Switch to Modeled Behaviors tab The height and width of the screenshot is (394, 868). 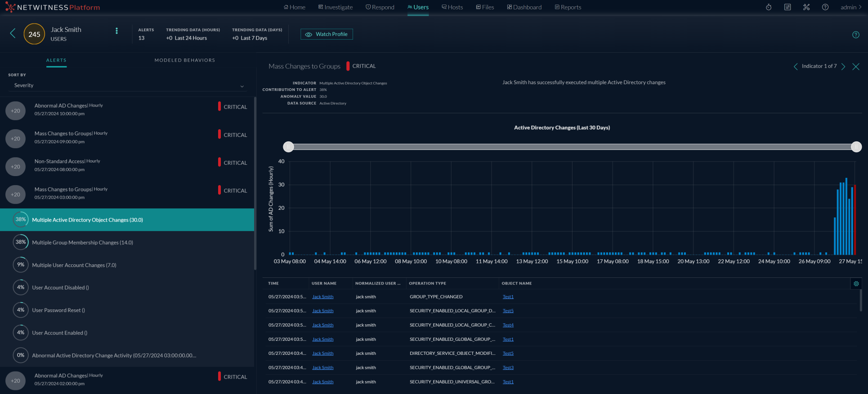click(184, 60)
